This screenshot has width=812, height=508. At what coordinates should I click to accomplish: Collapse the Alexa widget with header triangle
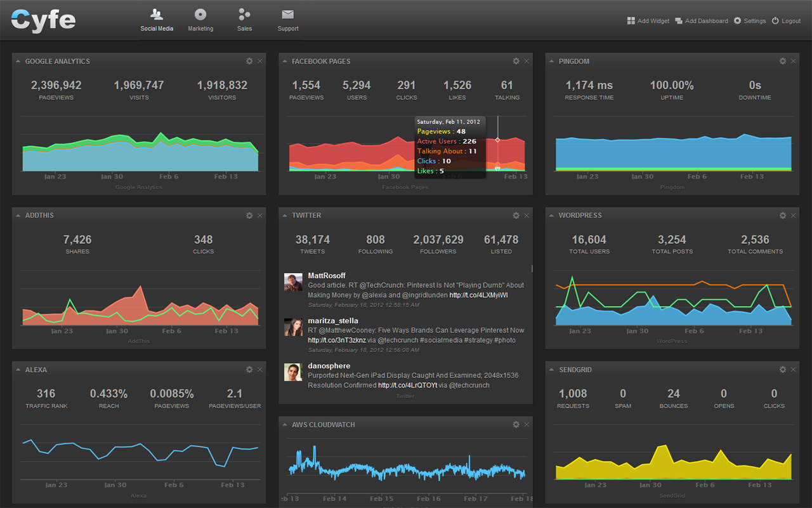pyautogui.click(x=18, y=370)
